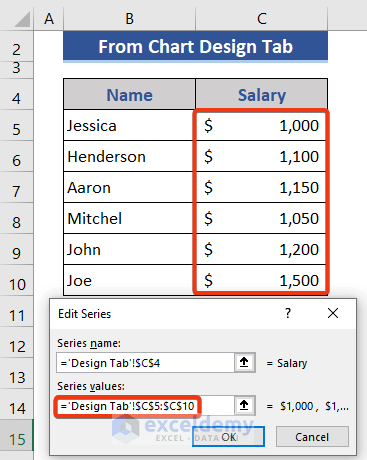Select the 'From Chart Design Tab' title cell
Screen dimensions: 367x460
pos(195,46)
